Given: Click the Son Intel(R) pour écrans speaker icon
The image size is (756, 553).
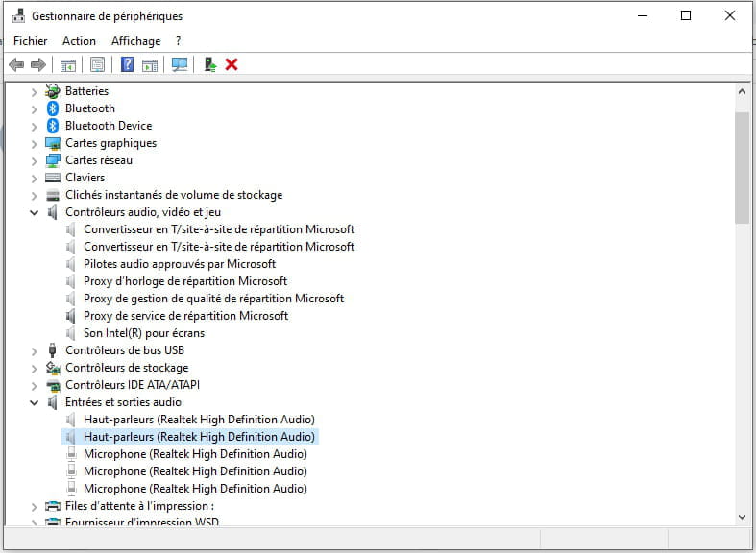Looking at the screenshot, I should tap(71, 333).
